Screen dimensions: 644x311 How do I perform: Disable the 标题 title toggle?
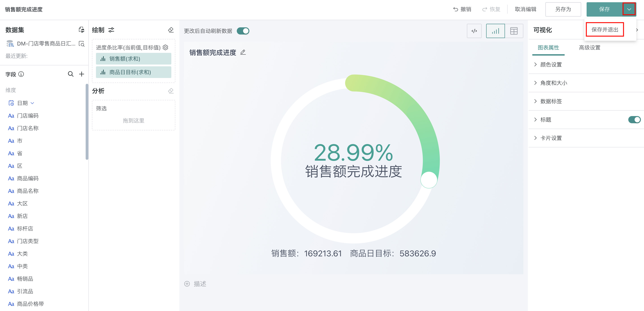(634, 120)
